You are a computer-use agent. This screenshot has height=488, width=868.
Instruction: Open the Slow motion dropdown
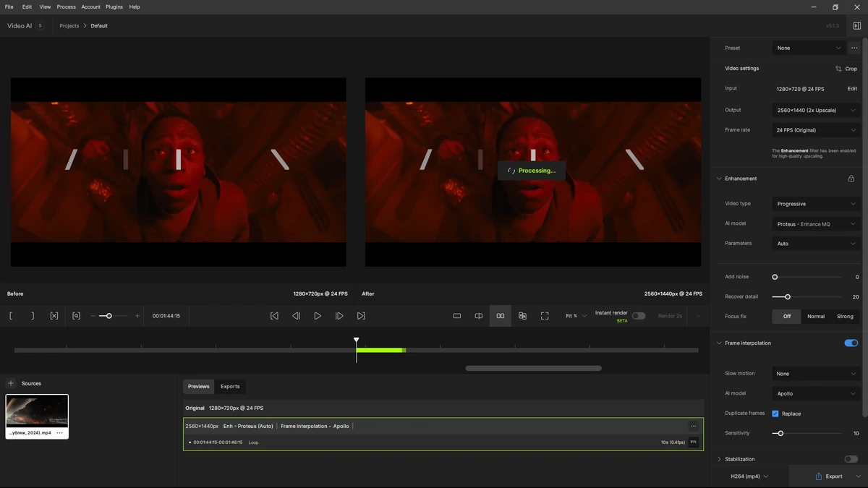click(816, 374)
